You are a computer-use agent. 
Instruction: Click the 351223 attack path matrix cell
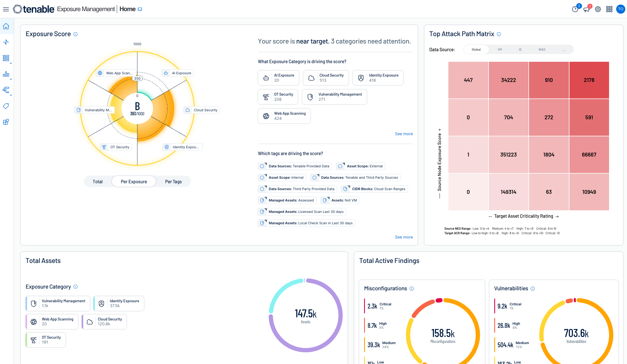[508, 155]
